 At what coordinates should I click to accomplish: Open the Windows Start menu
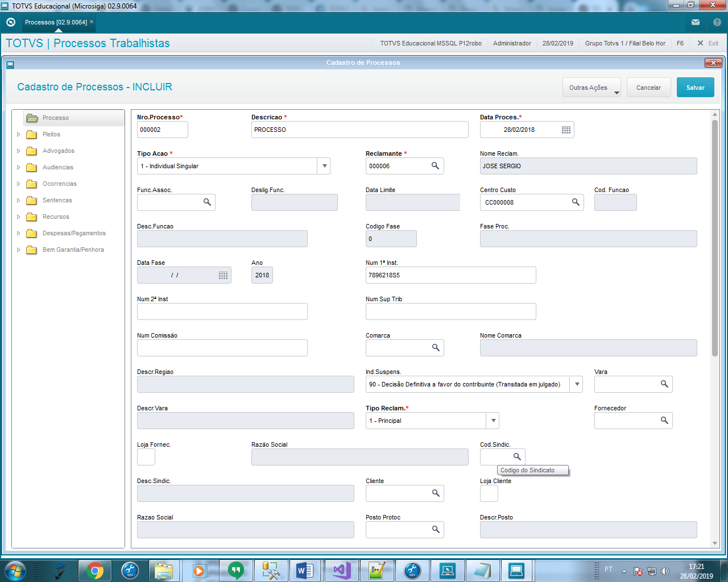coord(15,571)
